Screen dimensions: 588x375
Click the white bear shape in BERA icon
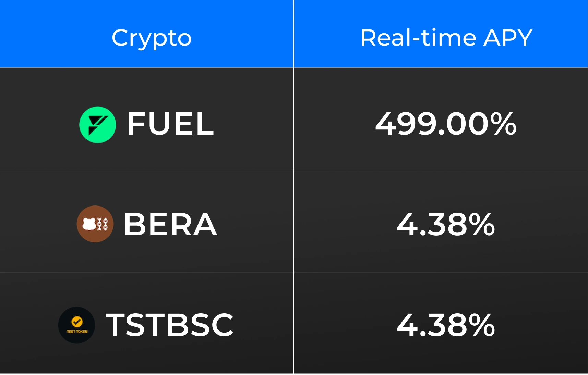89,224
